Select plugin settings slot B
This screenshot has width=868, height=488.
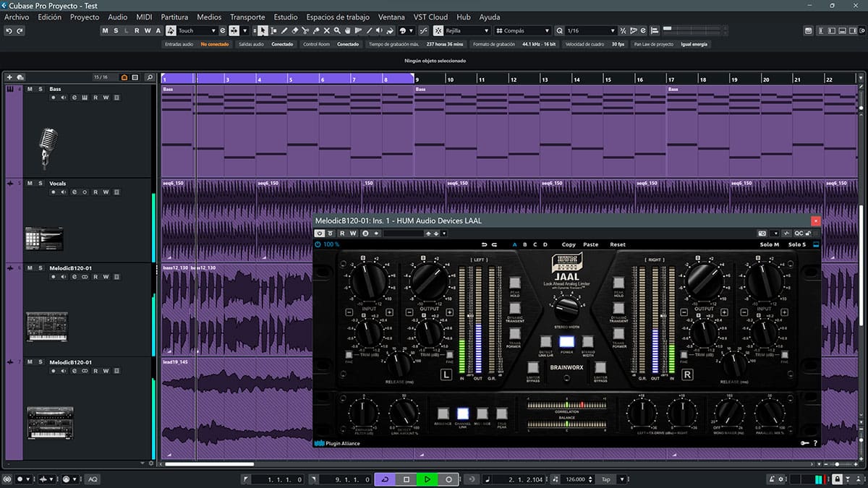pos(525,244)
